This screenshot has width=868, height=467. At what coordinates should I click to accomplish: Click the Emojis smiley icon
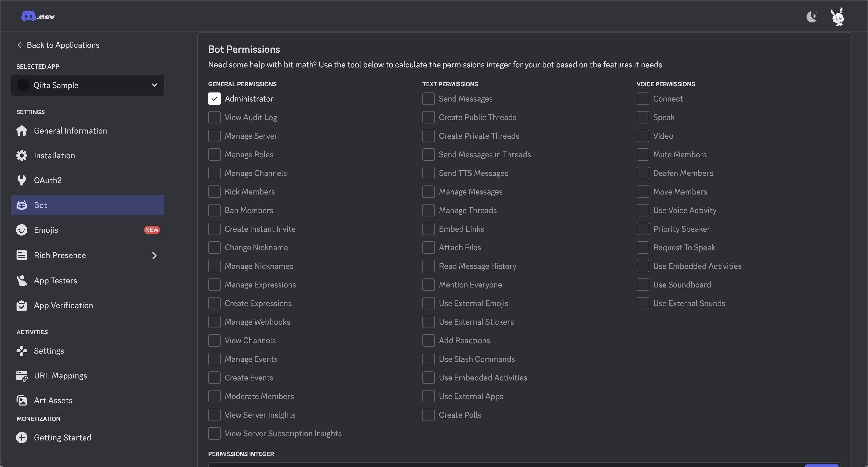pos(21,230)
